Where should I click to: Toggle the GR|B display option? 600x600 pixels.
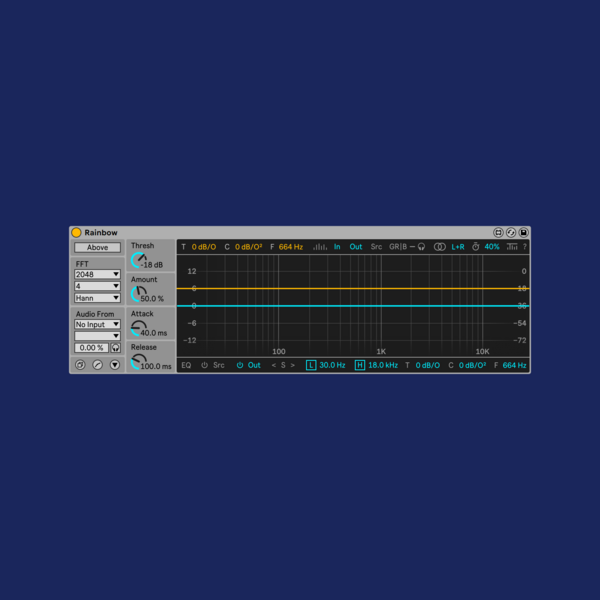pyautogui.click(x=398, y=247)
